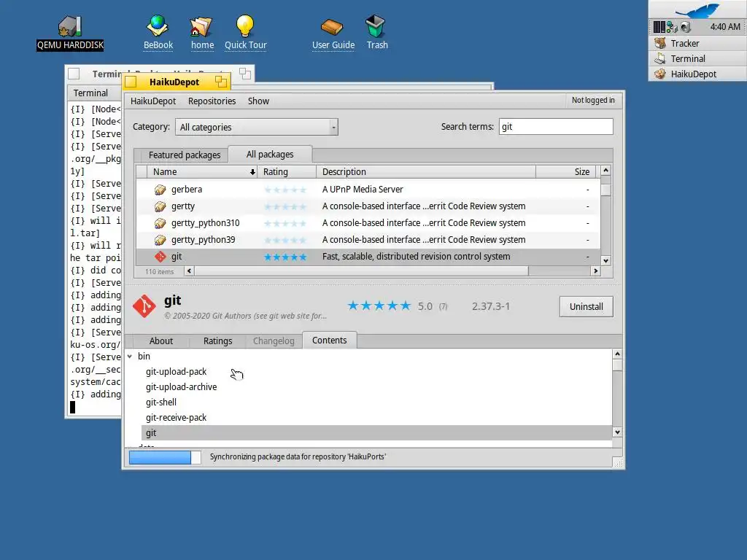Sort by the Description column header
The image size is (747, 560).
pos(426,172)
